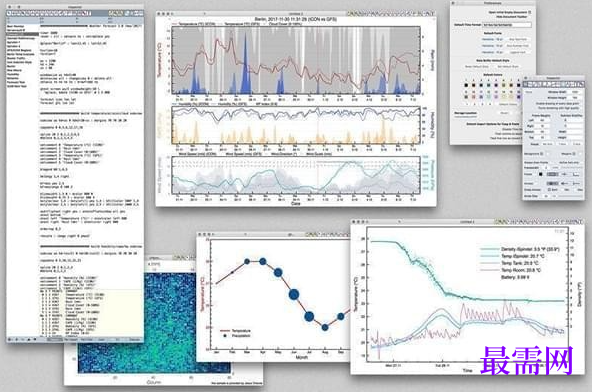The height and width of the screenshot is (392, 592).
Task: Pick the purple swatch in top Default Colors row
Action: 496,85
